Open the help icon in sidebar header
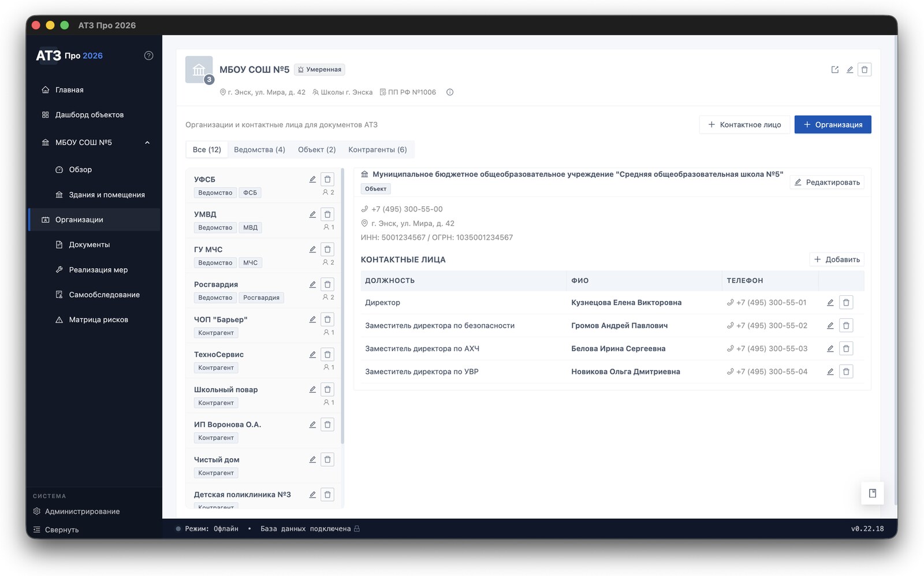924x576 pixels. pos(148,55)
